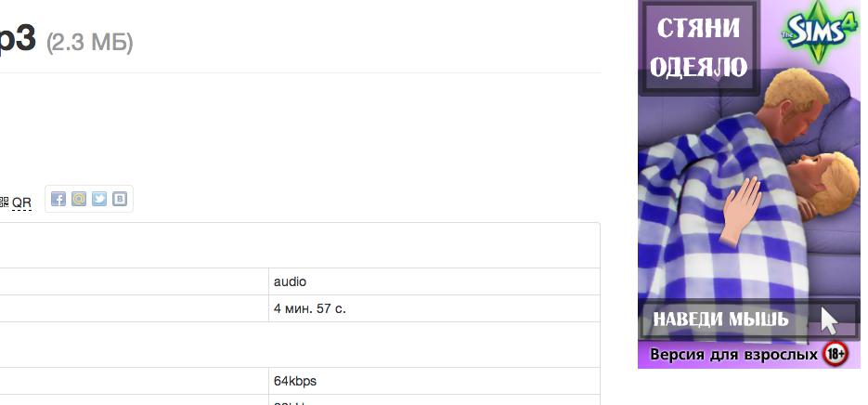The width and height of the screenshot is (868, 405).
Task: Click the (2.3 МБ) file size text
Action: click(89, 42)
